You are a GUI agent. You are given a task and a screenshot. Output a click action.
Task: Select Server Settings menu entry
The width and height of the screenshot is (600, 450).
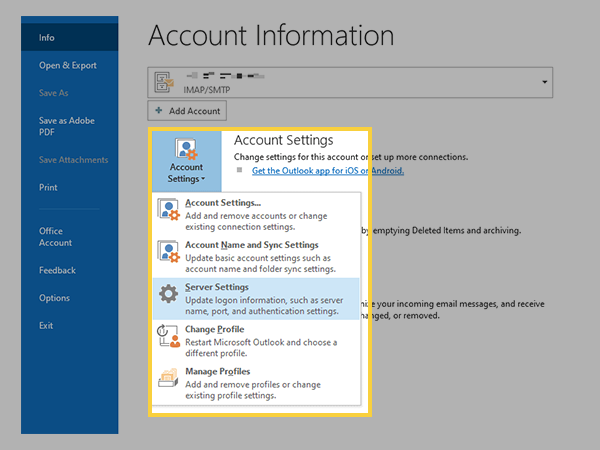click(256, 299)
